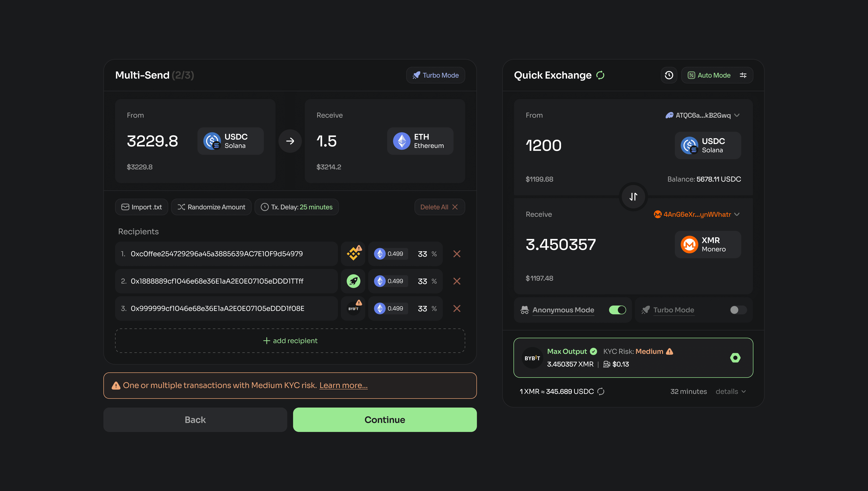Click the 1200 From amount field

click(x=544, y=146)
